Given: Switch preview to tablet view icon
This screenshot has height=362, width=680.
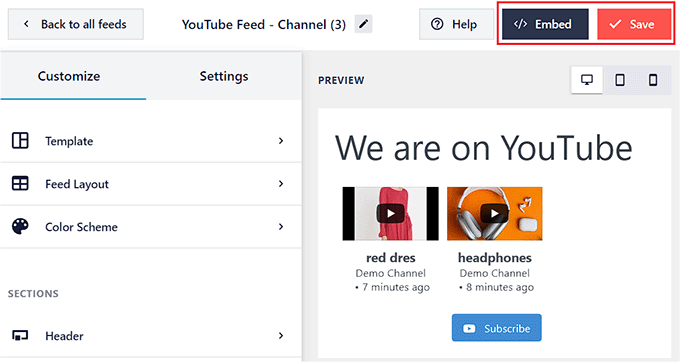Looking at the screenshot, I should [620, 80].
